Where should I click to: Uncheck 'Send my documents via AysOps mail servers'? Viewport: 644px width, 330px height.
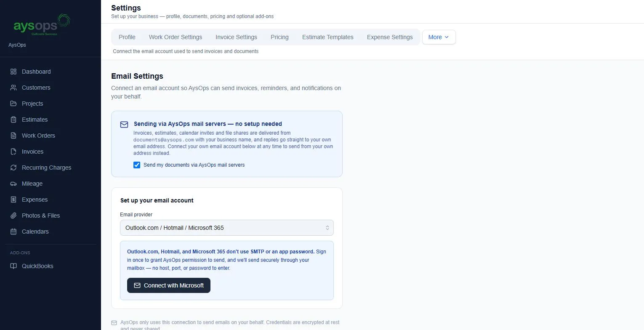(x=137, y=165)
